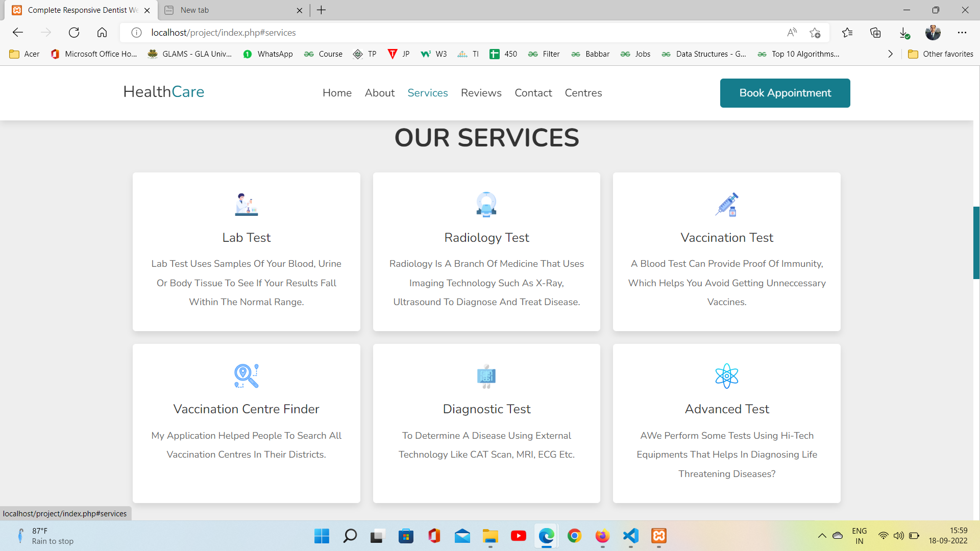980x551 pixels.
Task: Click the Radiology Test scanner icon
Action: 486,205
